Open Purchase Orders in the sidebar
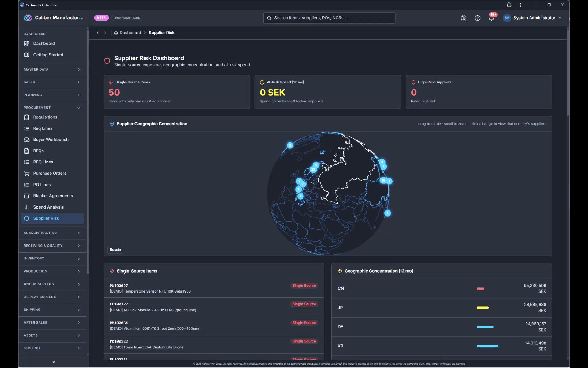The width and height of the screenshot is (588, 368). pyautogui.click(x=52, y=173)
